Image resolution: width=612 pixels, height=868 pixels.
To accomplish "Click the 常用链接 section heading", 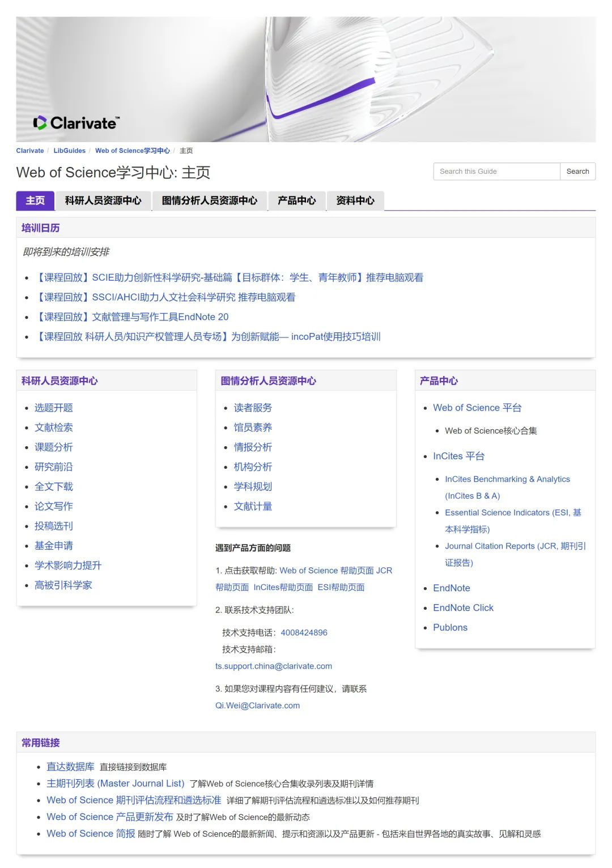I will pos(41,743).
